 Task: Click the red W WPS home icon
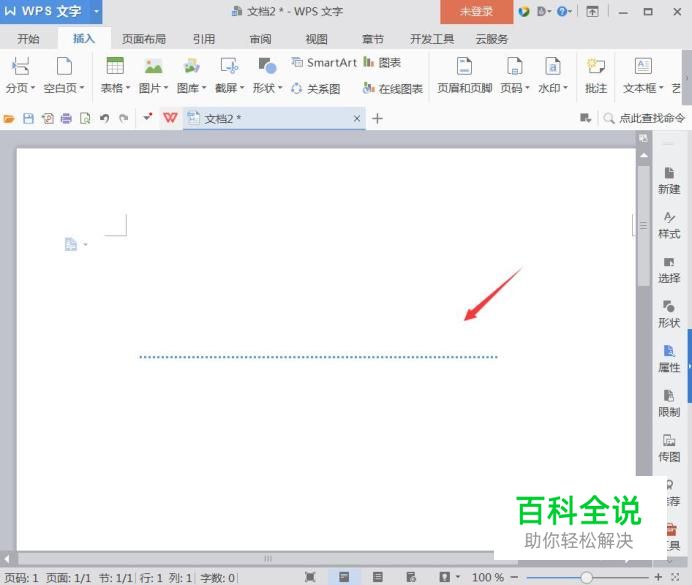pyautogui.click(x=170, y=118)
